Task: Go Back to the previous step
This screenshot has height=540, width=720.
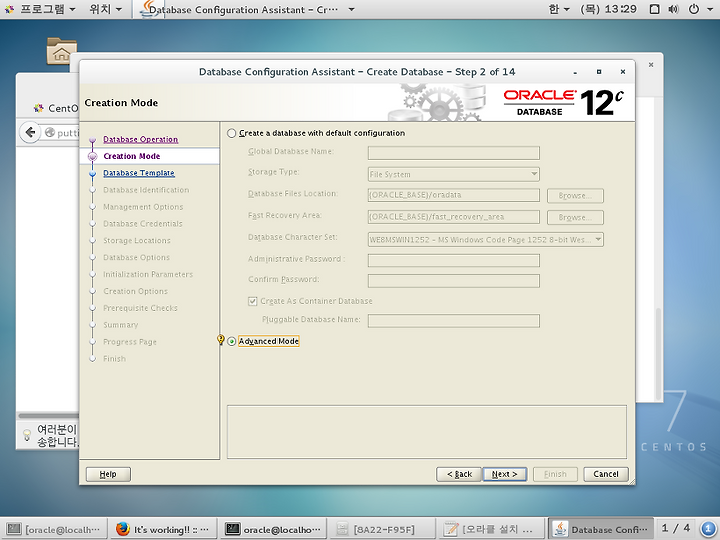Action: 459,474
